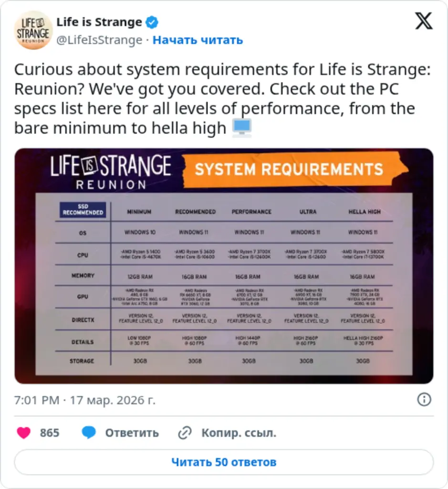Click the Life is Strange profile avatar

pyautogui.click(x=33, y=30)
